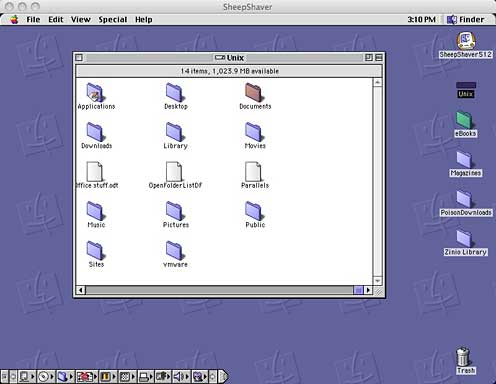The height and width of the screenshot is (384, 496).
Task: Open the Finder application switcher menu
Action: pyautogui.click(x=466, y=20)
